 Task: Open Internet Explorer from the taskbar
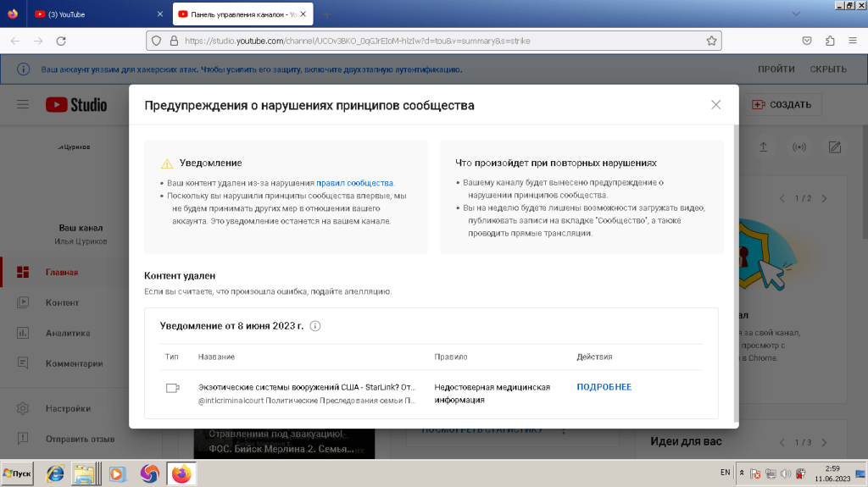[55, 473]
